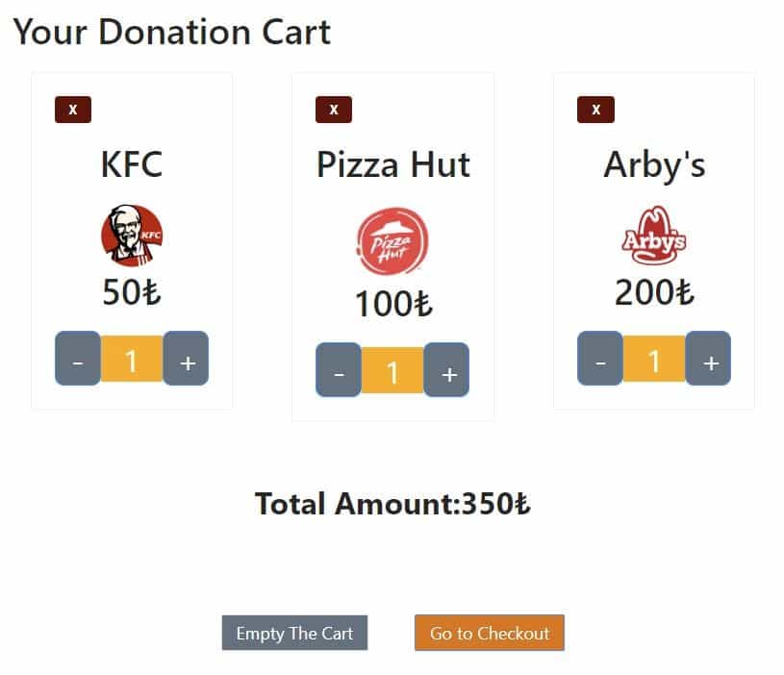Click the Empty The Cart button
The image size is (784, 675).
pos(294,633)
